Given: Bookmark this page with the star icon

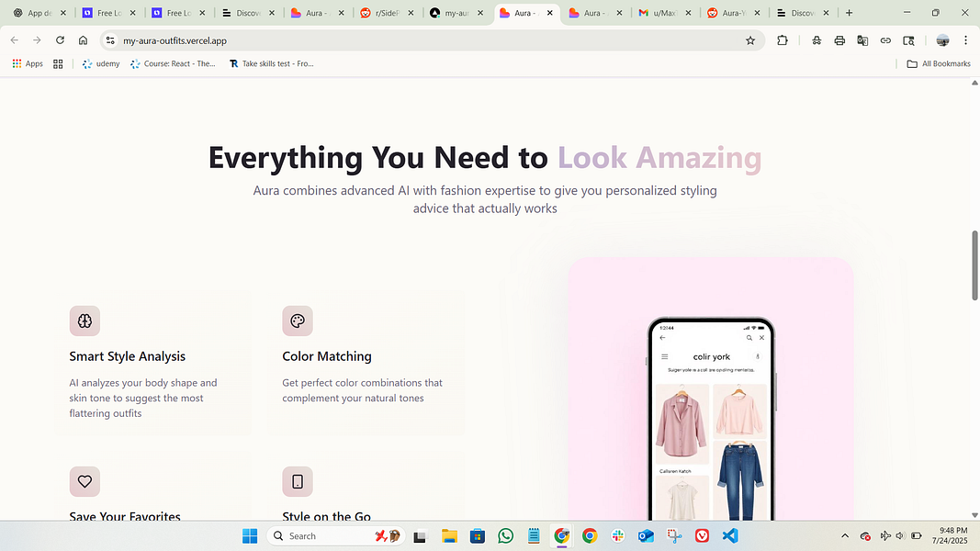Looking at the screenshot, I should 750,40.
